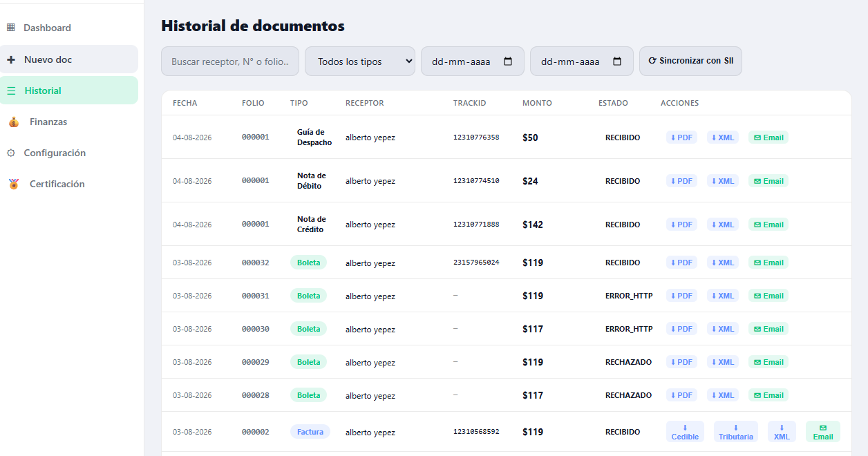Open the Dashboard sidebar item

tap(69, 28)
